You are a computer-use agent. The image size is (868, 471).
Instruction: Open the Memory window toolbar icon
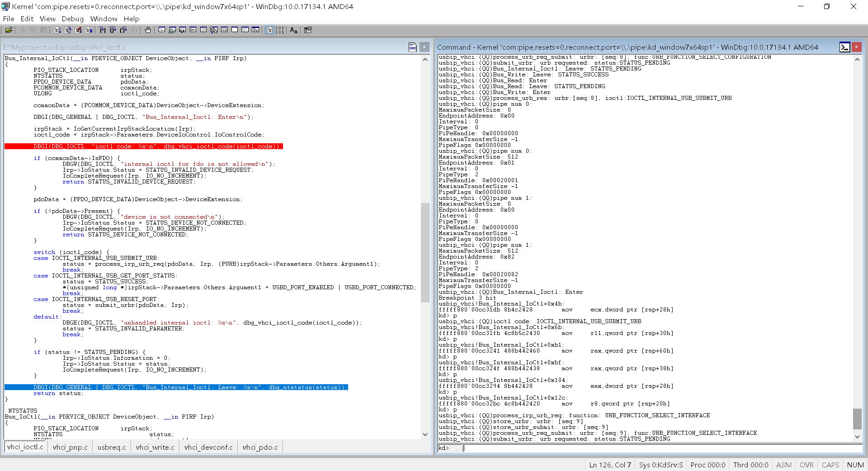coord(203,30)
